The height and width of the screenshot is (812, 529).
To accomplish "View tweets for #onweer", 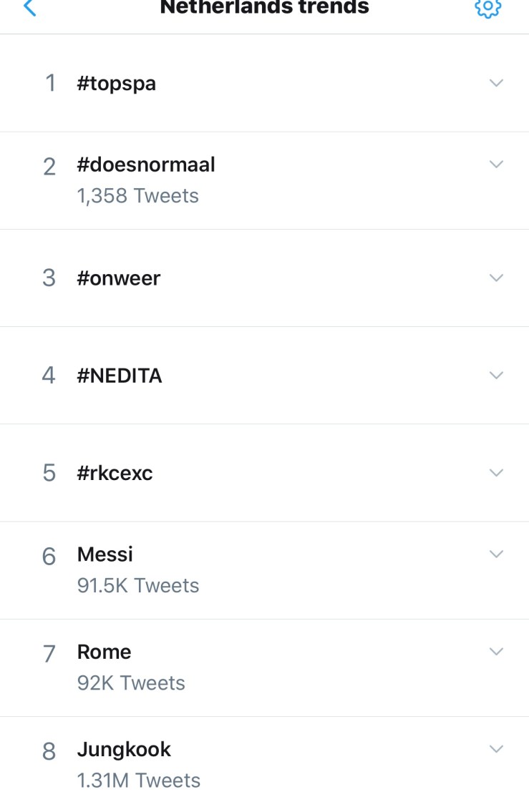I will click(119, 278).
